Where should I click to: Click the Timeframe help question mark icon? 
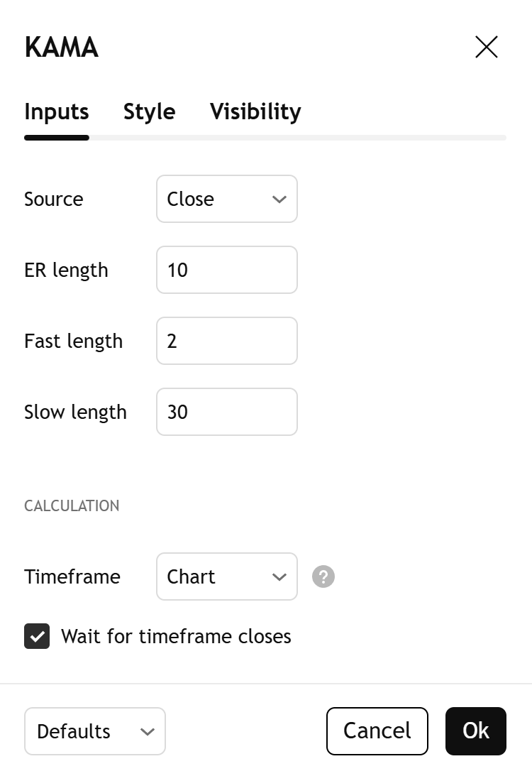[323, 576]
